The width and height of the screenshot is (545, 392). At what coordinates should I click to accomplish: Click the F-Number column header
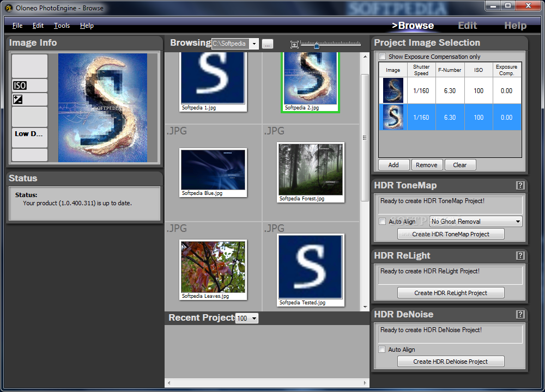pyautogui.click(x=450, y=70)
